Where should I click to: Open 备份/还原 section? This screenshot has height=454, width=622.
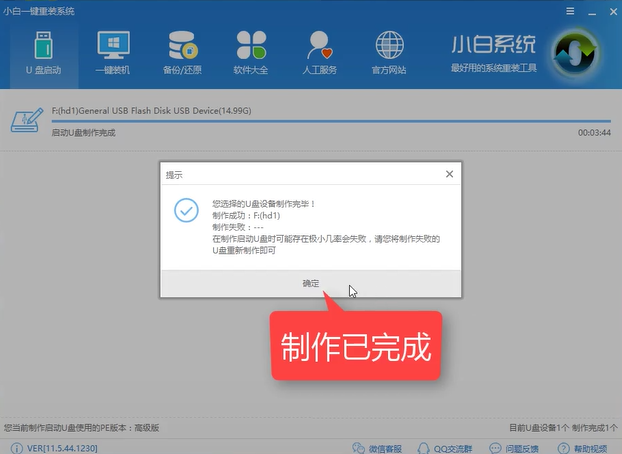182,54
